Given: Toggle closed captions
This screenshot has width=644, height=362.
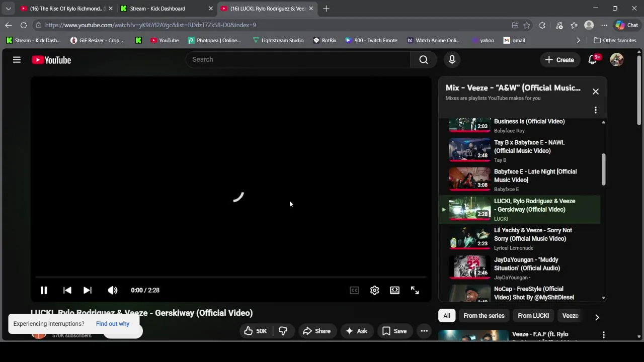Looking at the screenshot, I should point(354,290).
